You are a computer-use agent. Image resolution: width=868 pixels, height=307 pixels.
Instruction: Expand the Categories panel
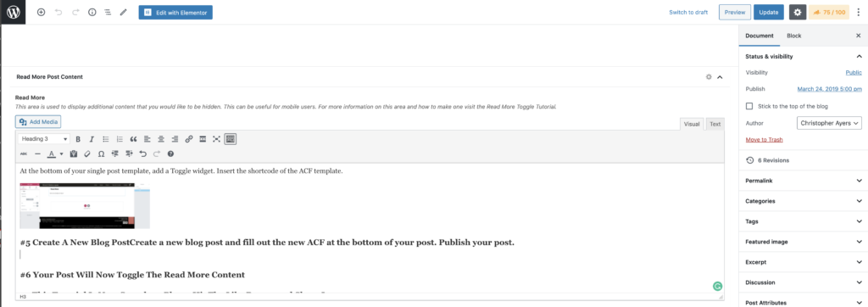tap(804, 201)
